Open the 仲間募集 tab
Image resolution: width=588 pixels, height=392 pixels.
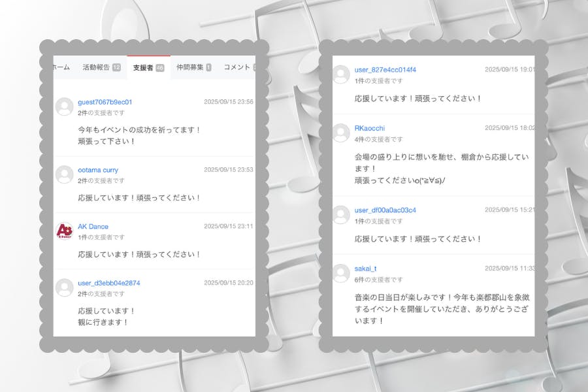pos(189,67)
